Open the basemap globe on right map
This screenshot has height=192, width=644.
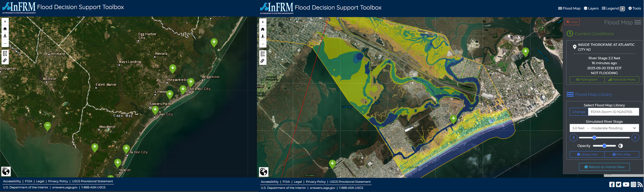pos(264,172)
